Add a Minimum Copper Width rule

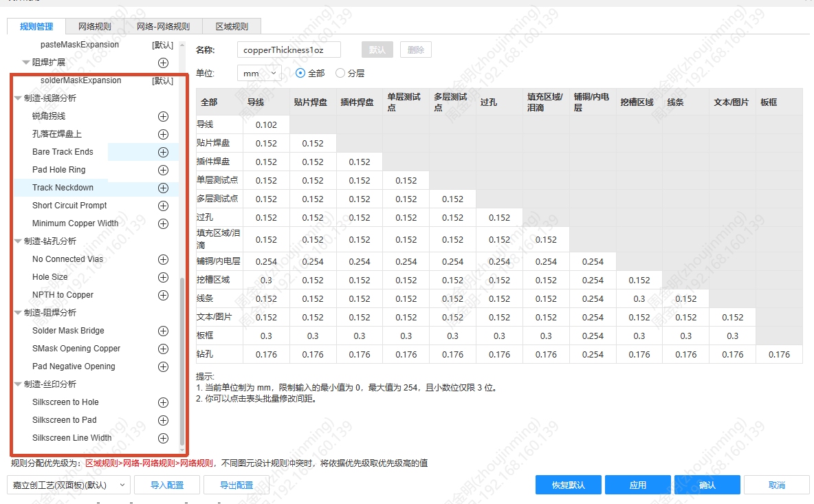163,223
